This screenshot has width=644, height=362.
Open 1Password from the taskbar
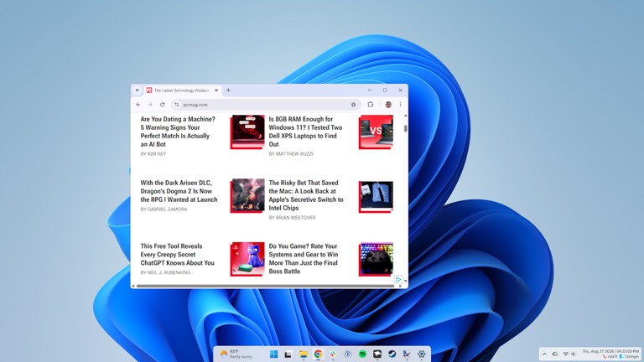point(347,354)
